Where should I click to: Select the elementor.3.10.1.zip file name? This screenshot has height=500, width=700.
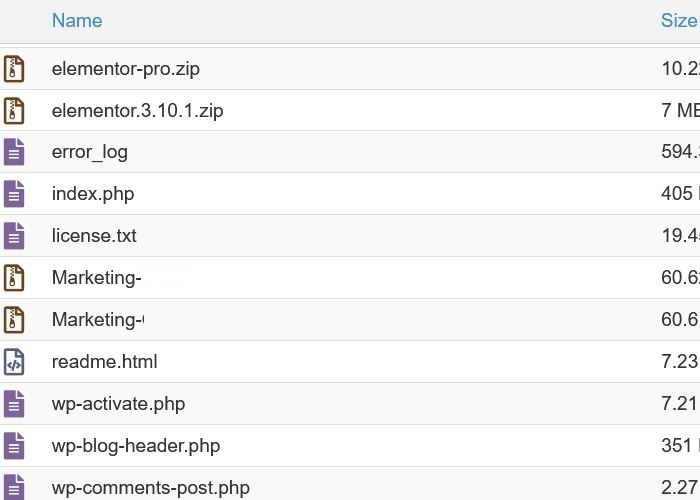pos(137,111)
